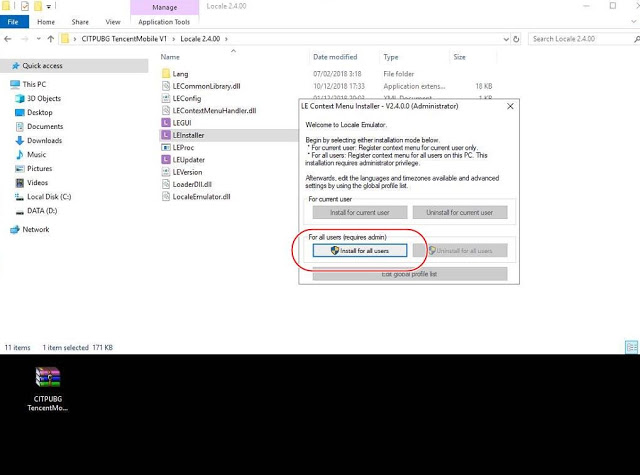Click Edit global profile list button
This screenshot has width=640, height=475.
pos(410,274)
